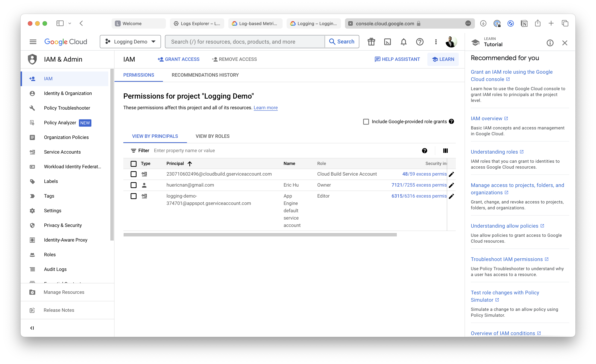The width and height of the screenshot is (596, 364).
Task: Switch to Logs Explorer browser tab
Action: [197, 23]
